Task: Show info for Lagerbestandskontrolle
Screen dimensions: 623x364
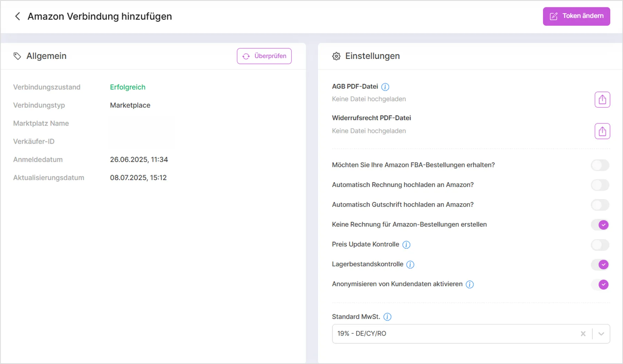Action: 410,265
